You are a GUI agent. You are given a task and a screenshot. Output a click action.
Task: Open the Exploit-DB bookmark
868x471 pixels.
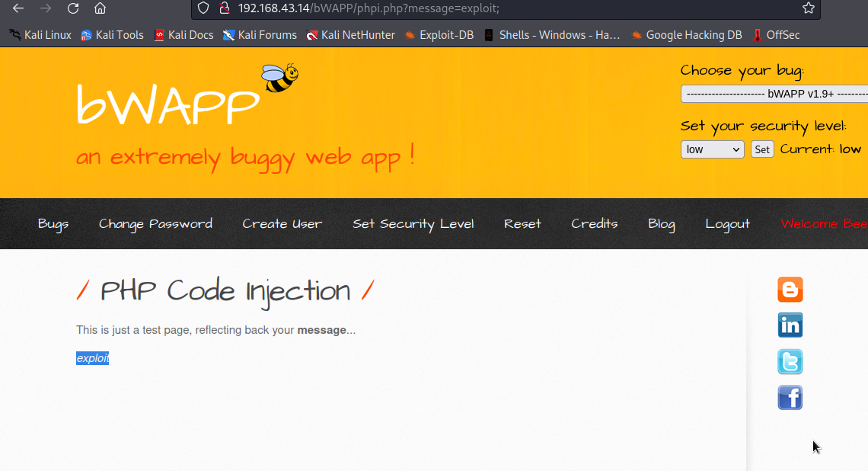pyautogui.click(x=439, y=35)
